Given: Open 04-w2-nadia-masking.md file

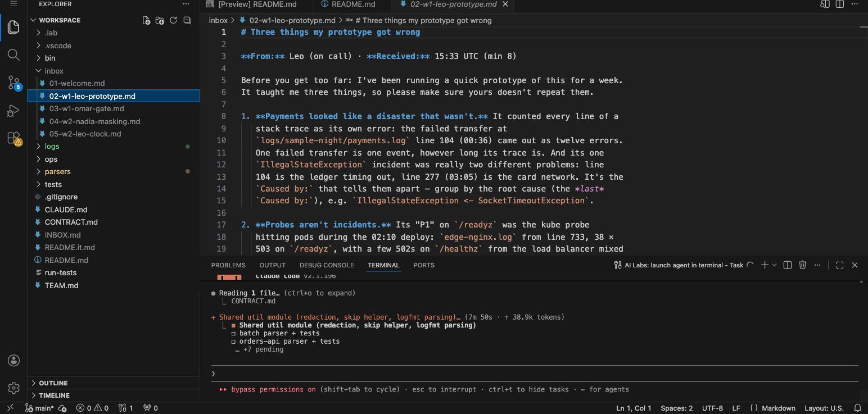Looking at the screenshot, I should tap(94, 121).
